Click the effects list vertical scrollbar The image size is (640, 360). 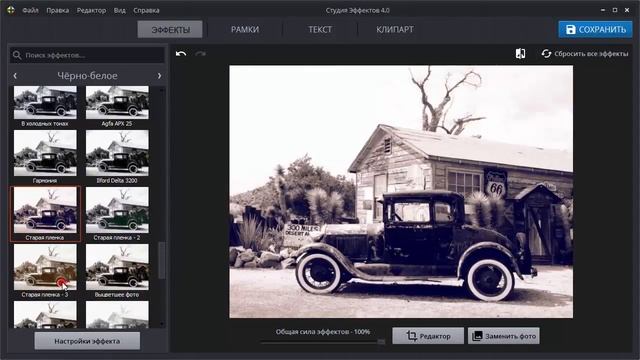(162, 260)
